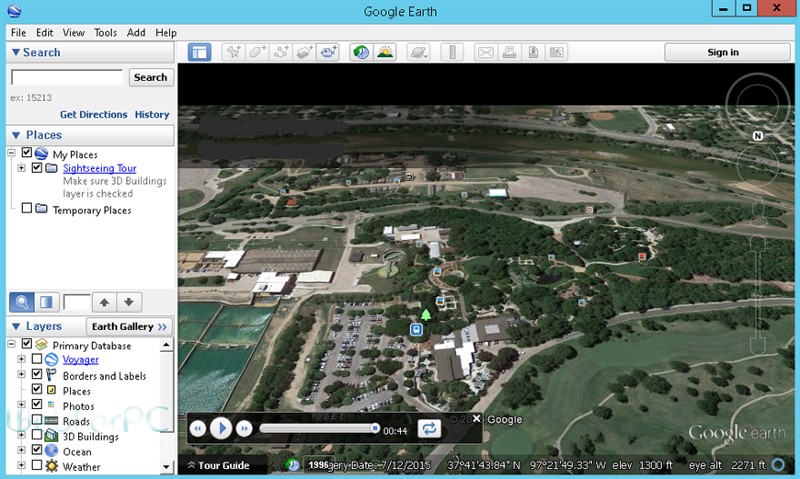Click the Show Ruler toolbar icon
This screenshot has width=800, height=479.
coord(452,52)
